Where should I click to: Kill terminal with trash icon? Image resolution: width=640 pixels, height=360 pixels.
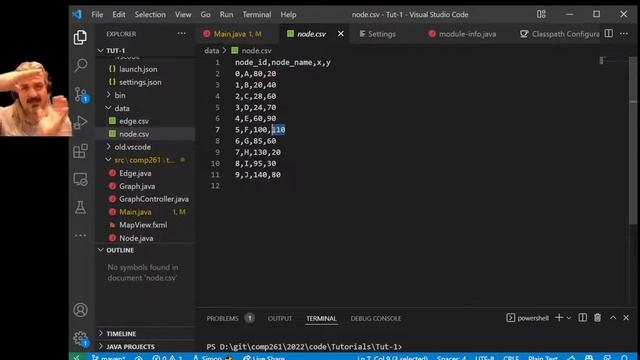tap(598, 318)
